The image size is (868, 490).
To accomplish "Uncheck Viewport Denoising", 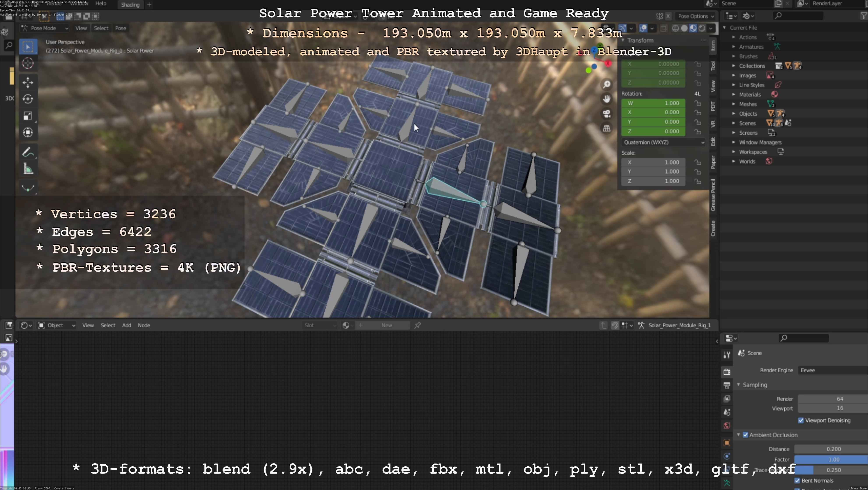I will click(x=801, y=420).
